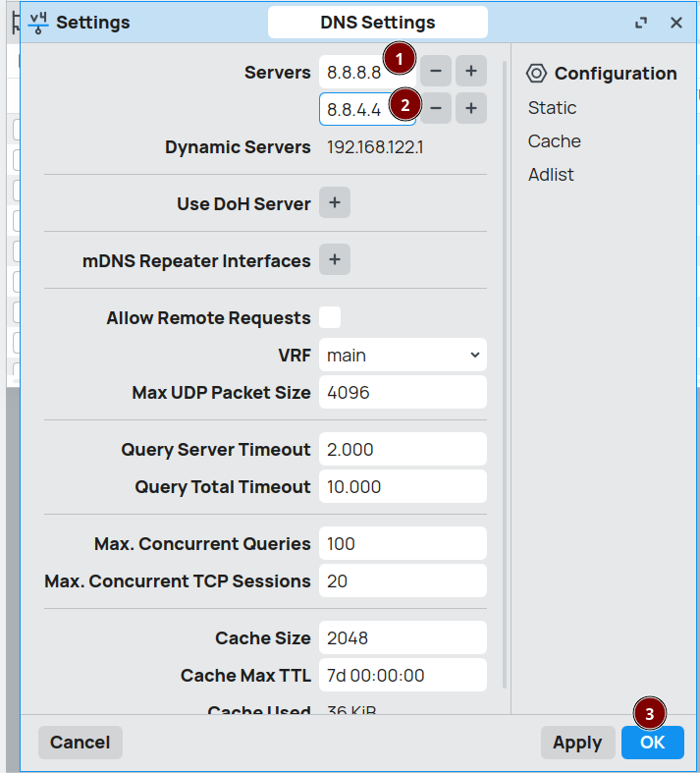Enable Allow Remote Requests checkbox

[330, 317]
